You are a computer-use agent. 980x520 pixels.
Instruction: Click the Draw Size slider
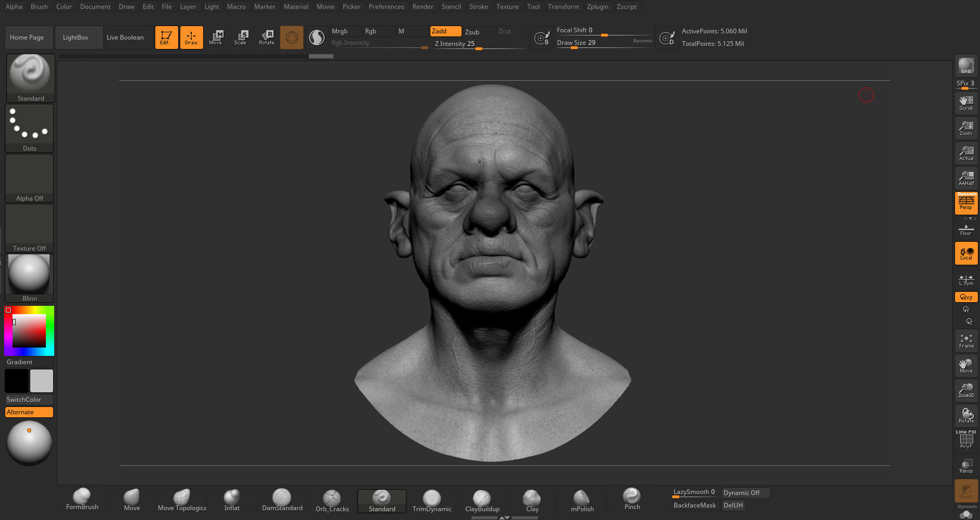604,43
